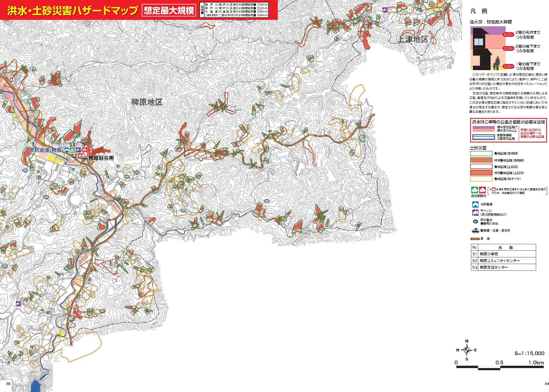Click table row 52 稗原コミュニティセンター
The width and height of the screenshot is (549, 392).
click(x=503, y=261)
